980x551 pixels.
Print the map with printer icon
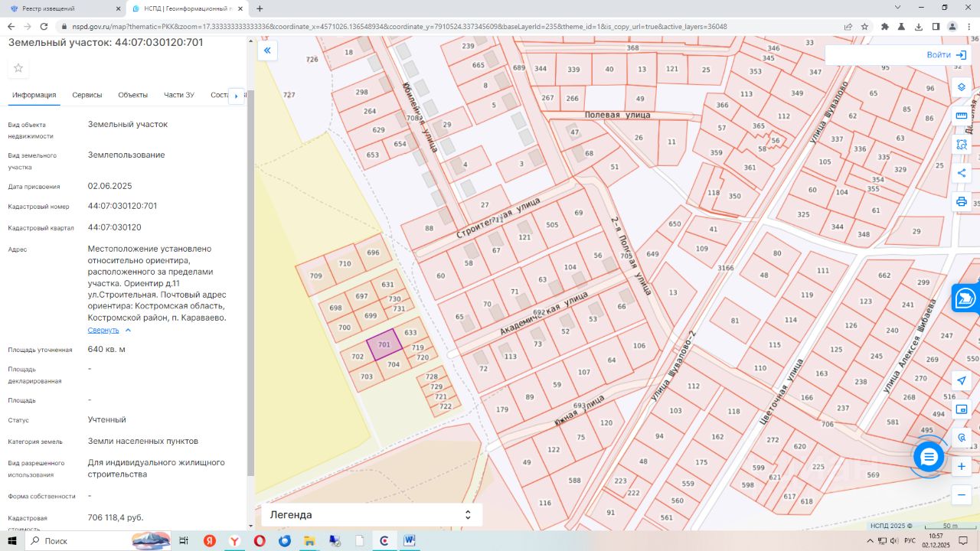[962, 202]
